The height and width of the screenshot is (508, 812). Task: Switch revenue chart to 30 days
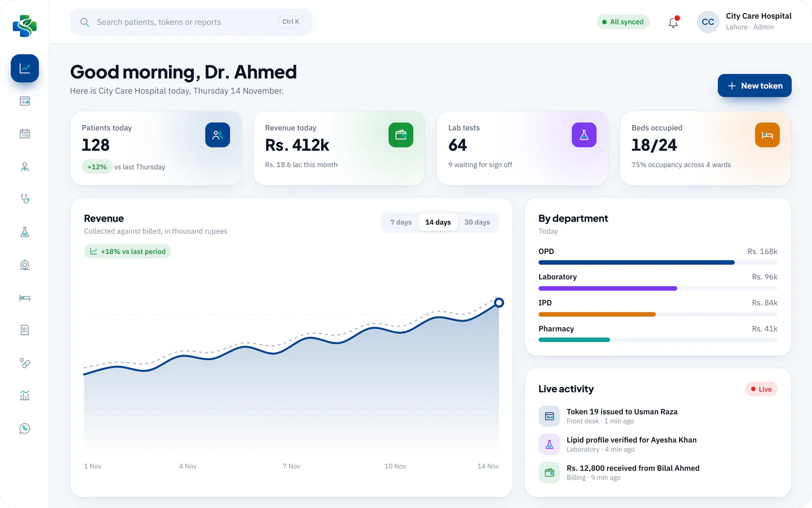click(477, 223)
